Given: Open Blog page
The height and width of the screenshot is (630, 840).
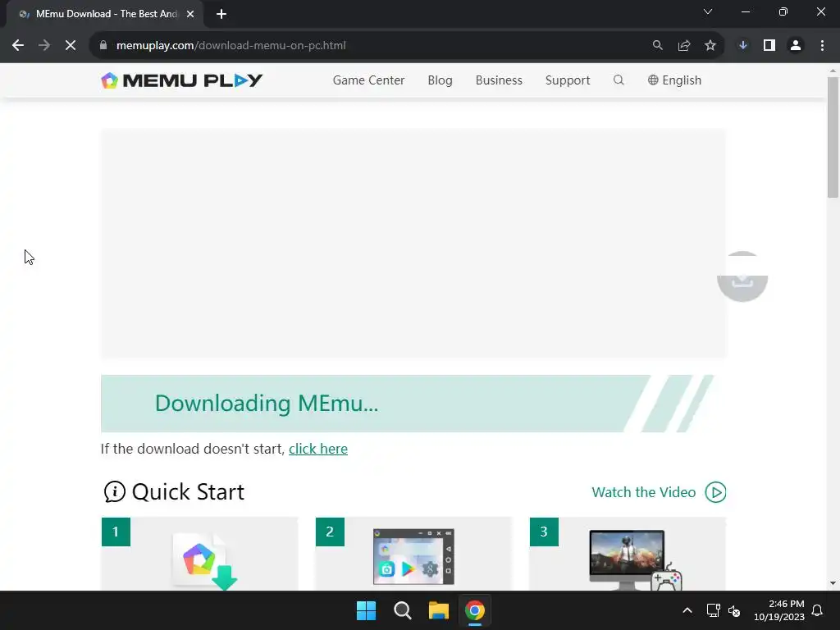Looking at the screenshot, I should pos(440,80).
